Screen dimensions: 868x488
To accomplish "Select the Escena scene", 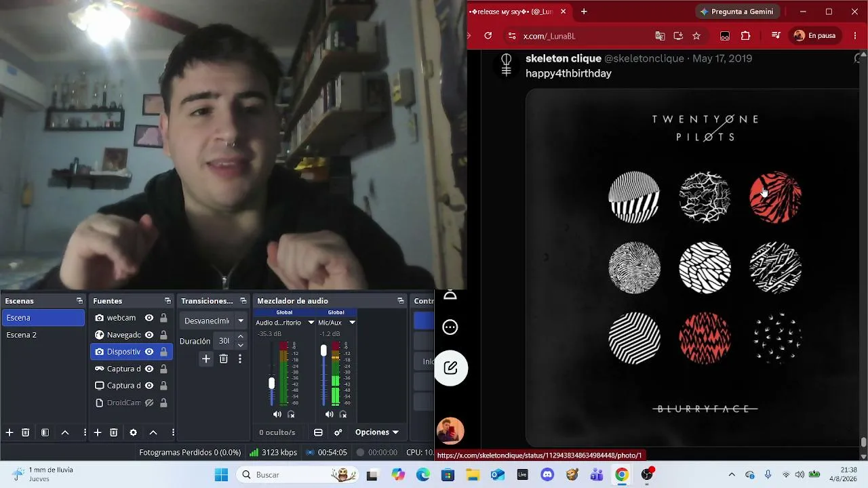I will point(43,318).
